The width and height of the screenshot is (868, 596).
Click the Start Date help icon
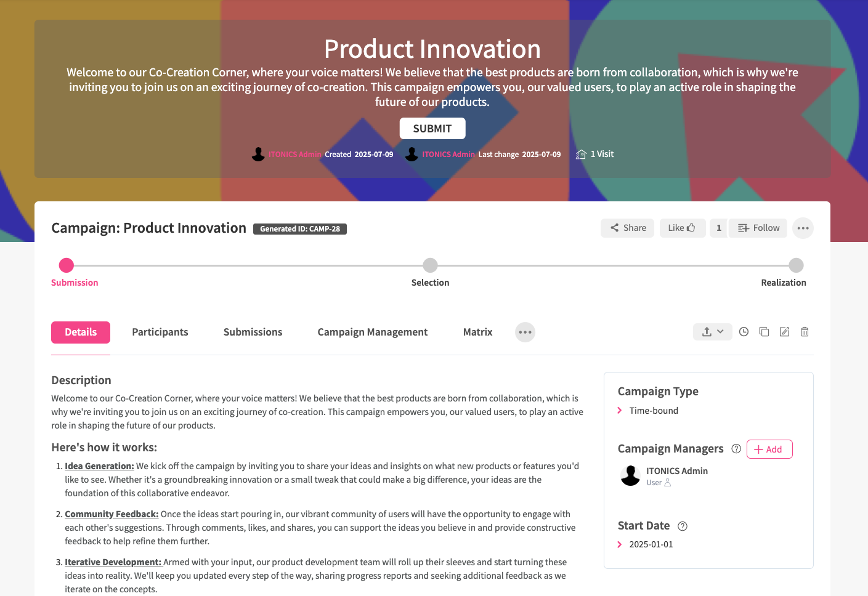(x=683, y=526)
